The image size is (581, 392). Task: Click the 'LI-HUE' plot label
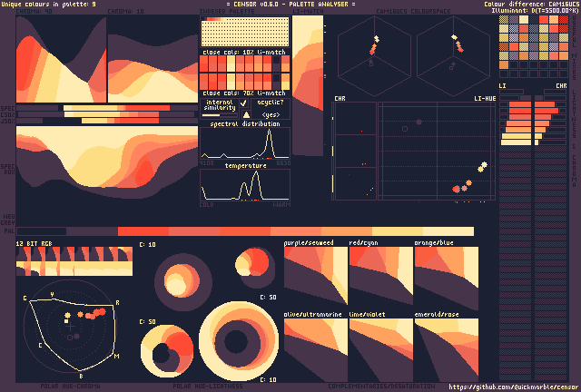pyautogui.click(x=485, y=99)
